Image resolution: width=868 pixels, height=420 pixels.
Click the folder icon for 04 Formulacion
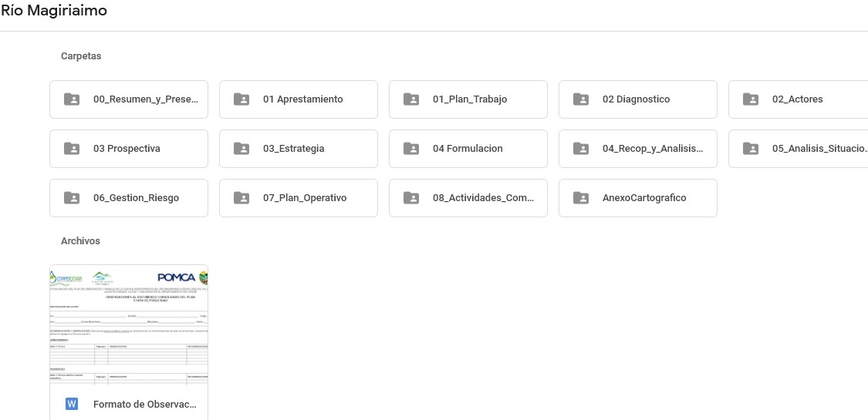coord(411,149)
